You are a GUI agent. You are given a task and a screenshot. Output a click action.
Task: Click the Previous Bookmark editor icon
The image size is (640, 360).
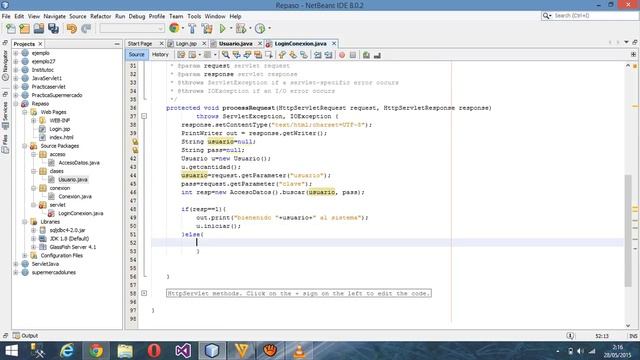pos(282,55)
